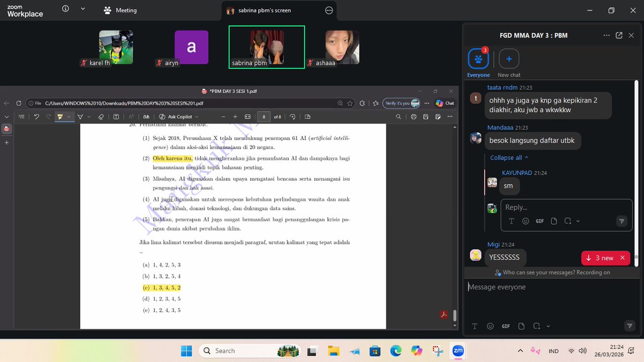Select the besok langsung daftar utbk message
644x362 pixels.
click(x=532, y=141)
